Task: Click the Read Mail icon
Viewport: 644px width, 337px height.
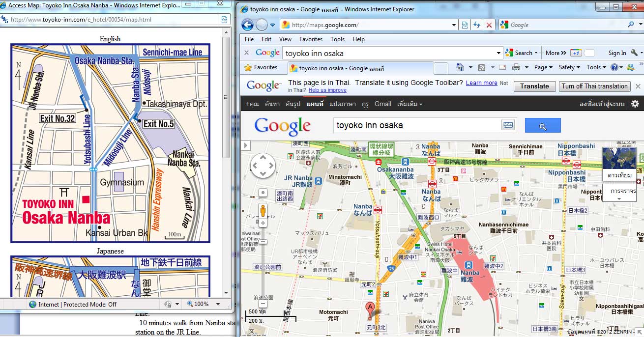Action: (502, 67)
